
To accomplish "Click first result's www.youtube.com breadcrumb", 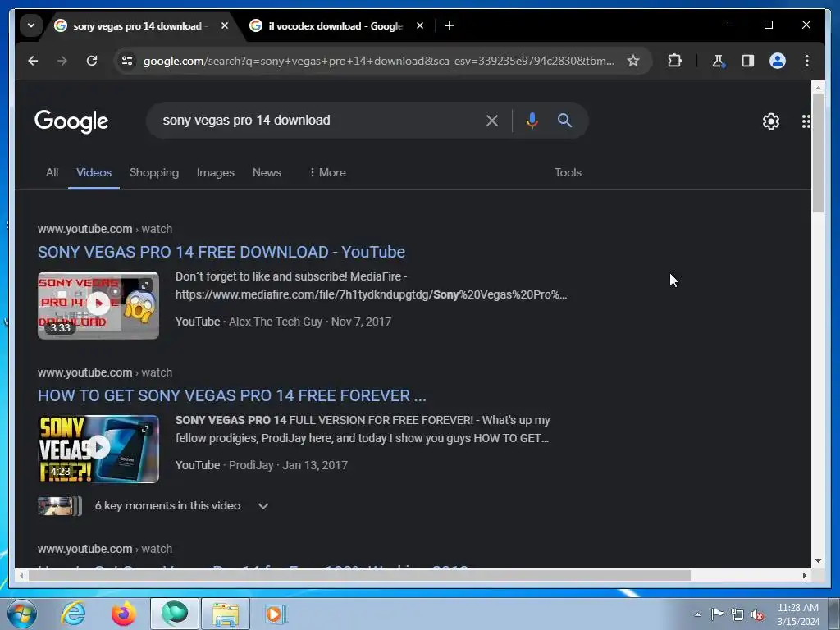I will point(84,229).
